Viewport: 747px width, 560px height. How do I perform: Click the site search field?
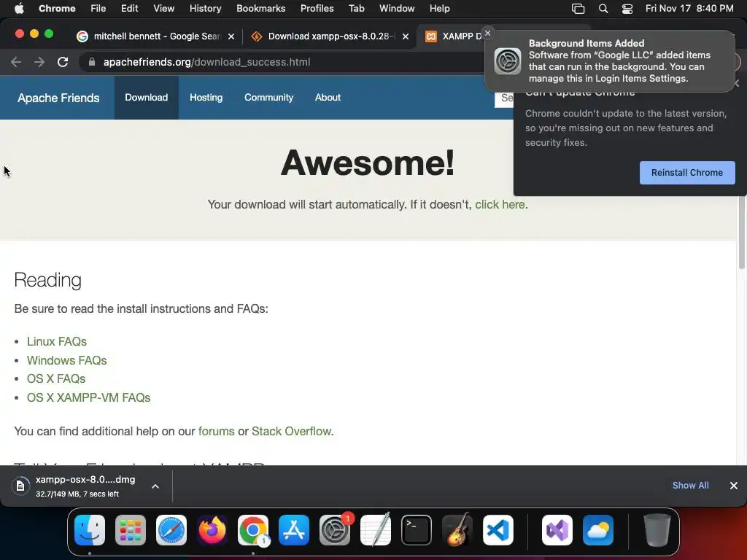504,98
